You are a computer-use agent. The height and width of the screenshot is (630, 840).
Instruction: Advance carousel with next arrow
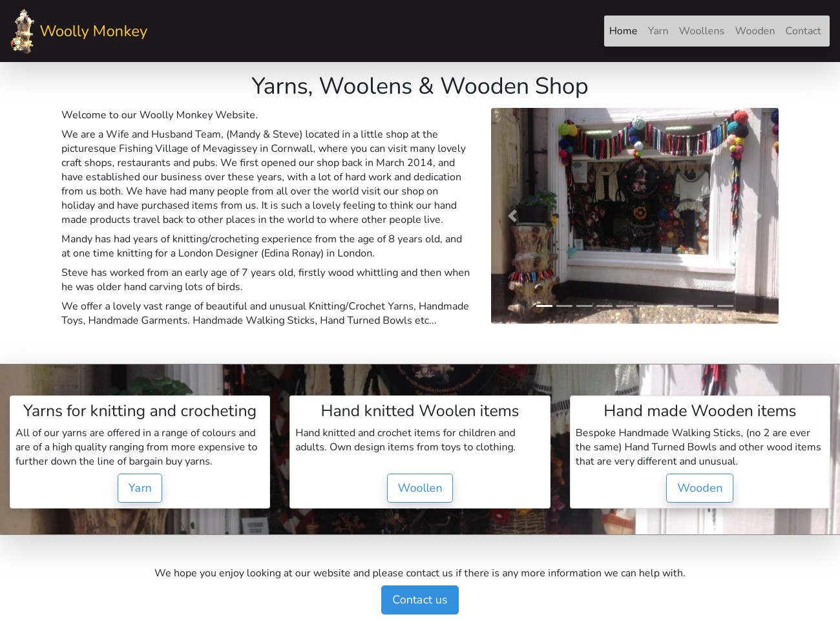click(757, 216)
